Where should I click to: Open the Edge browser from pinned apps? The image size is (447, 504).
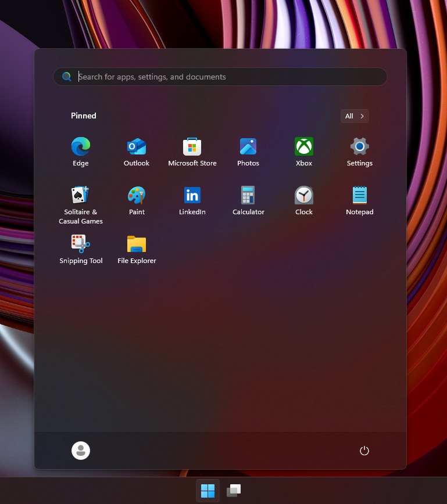pyautogui.click(x=80, y=152)
